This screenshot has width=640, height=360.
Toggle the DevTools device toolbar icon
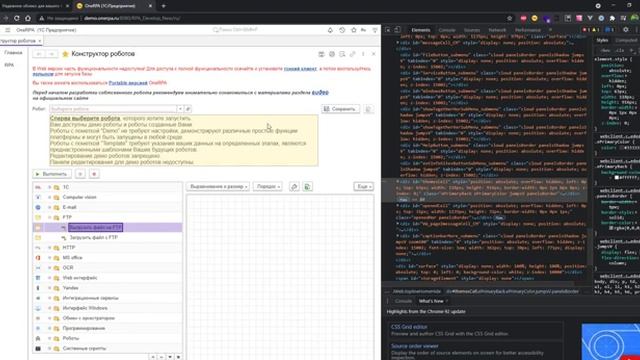point(397,30)
